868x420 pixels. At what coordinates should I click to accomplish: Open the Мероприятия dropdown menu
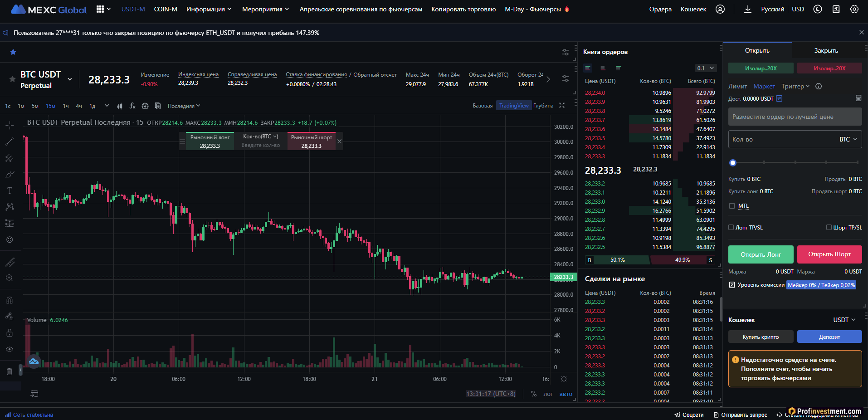[266, 9]
